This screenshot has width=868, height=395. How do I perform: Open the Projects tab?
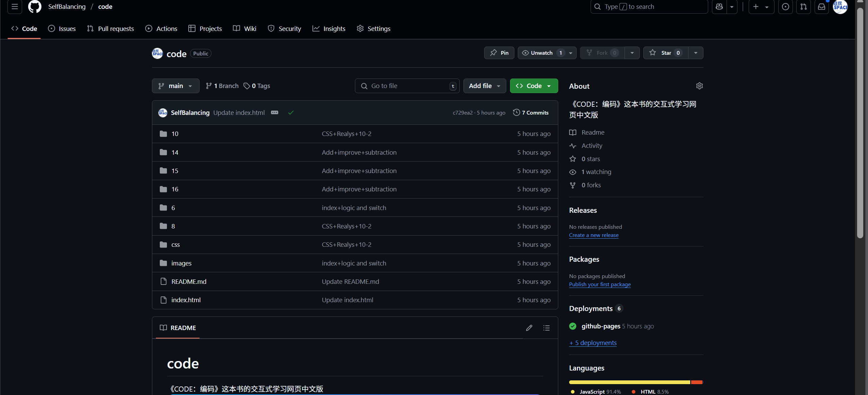[x=205, y=29]
